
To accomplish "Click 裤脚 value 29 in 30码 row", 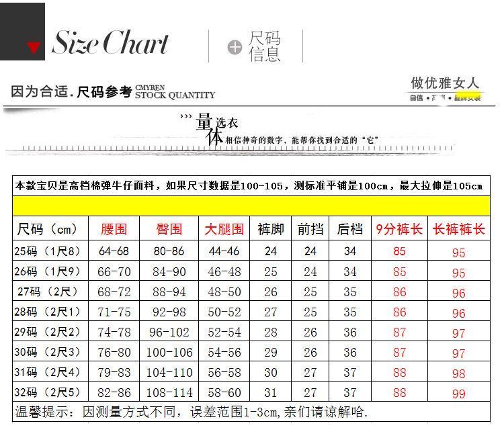I will click(271, 353).
